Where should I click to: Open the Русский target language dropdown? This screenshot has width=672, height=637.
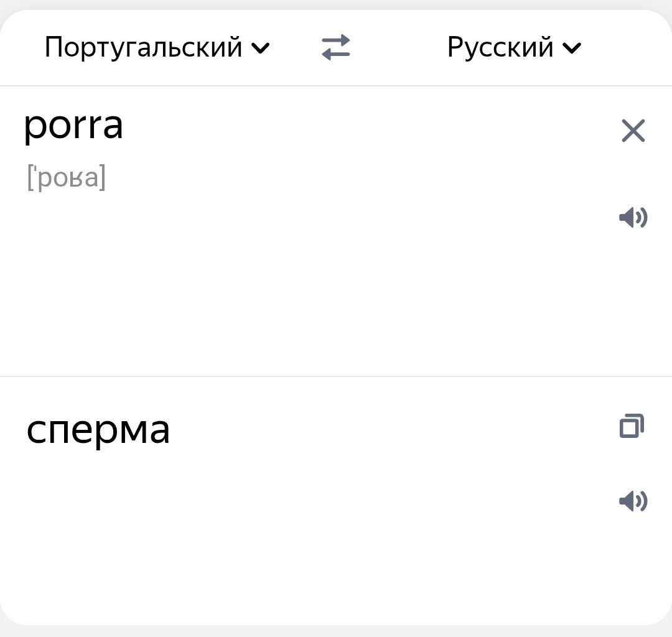point(515,47)
